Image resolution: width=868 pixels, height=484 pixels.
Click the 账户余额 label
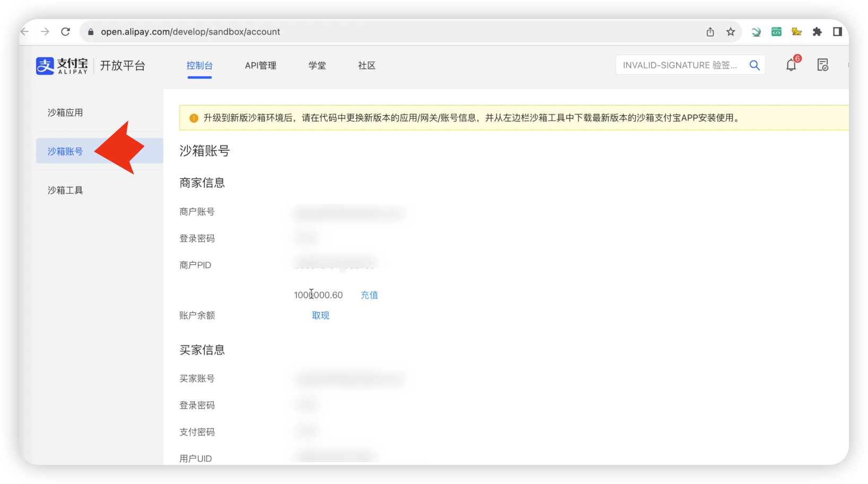point(197,315)
